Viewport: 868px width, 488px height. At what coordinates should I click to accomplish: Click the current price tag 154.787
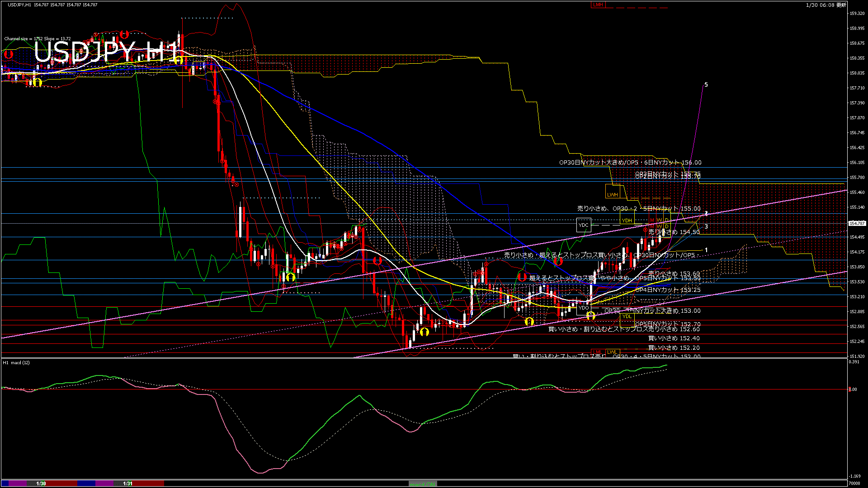pyautogui.click(x=857, y=223)
